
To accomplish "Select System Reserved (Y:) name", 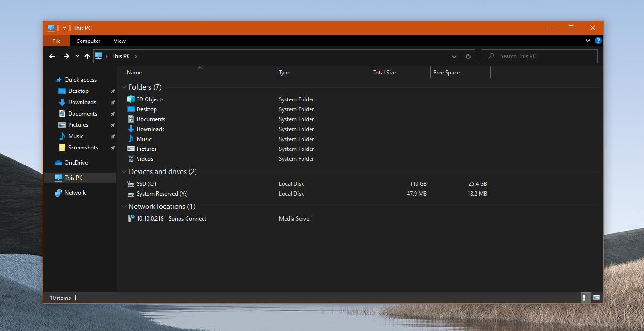I will pos(162,194).
